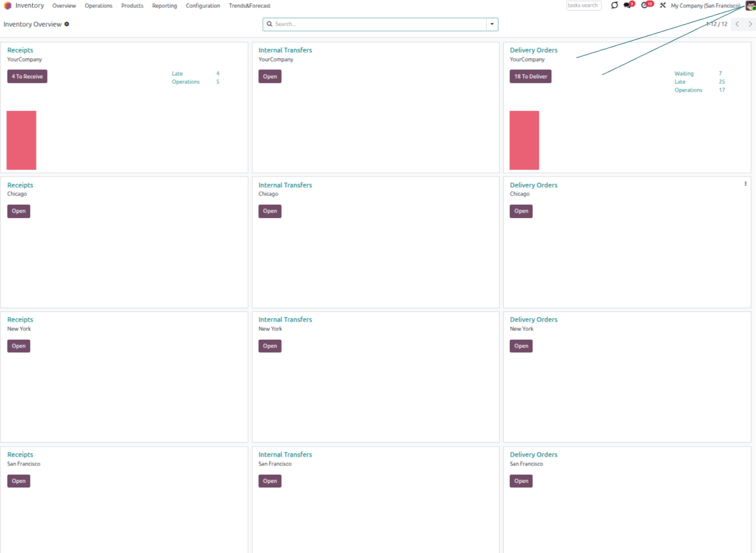Expand the search options dropdown arrow
Image resolution: width=756 pixels, height=553 pixels.
click(492, 24)
